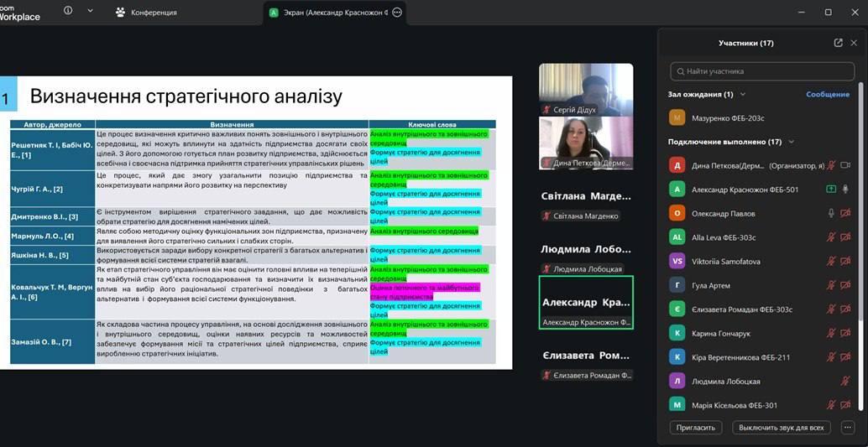Open more options on the screen share tab

(x=397, y=13)
